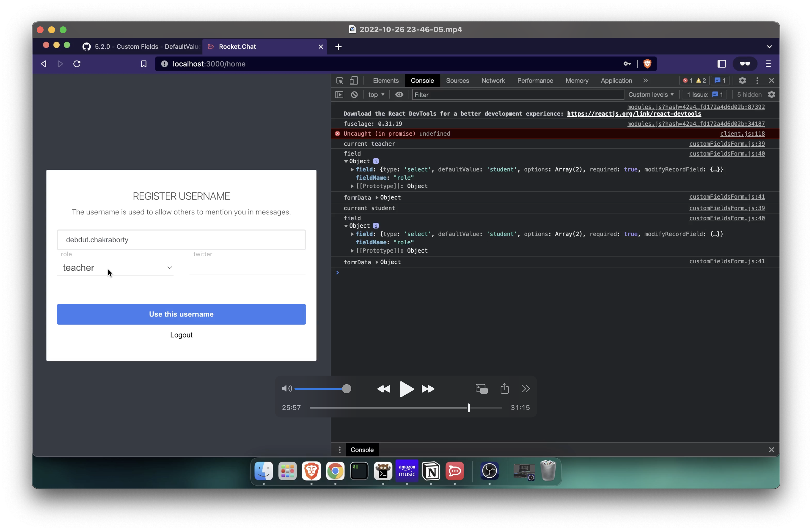Click the browser forward arrow

pos(60,64)
